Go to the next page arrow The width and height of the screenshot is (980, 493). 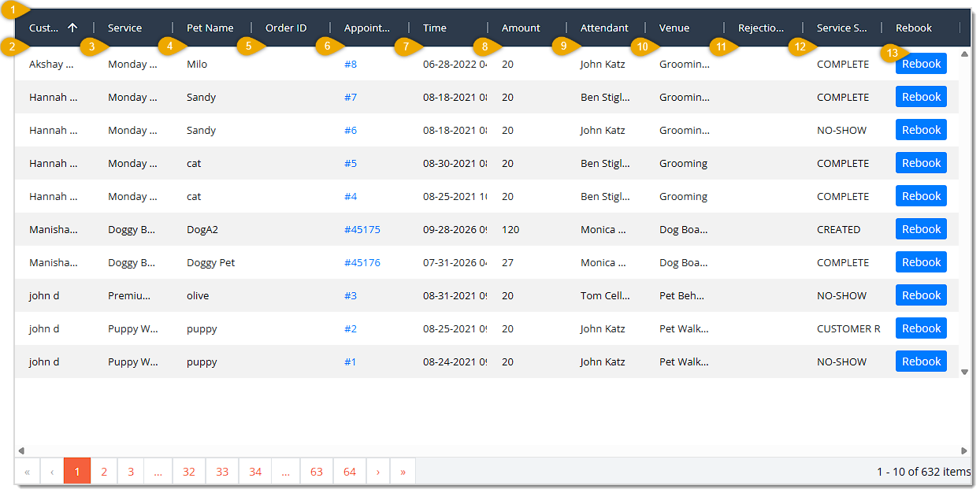coord(378,472)
